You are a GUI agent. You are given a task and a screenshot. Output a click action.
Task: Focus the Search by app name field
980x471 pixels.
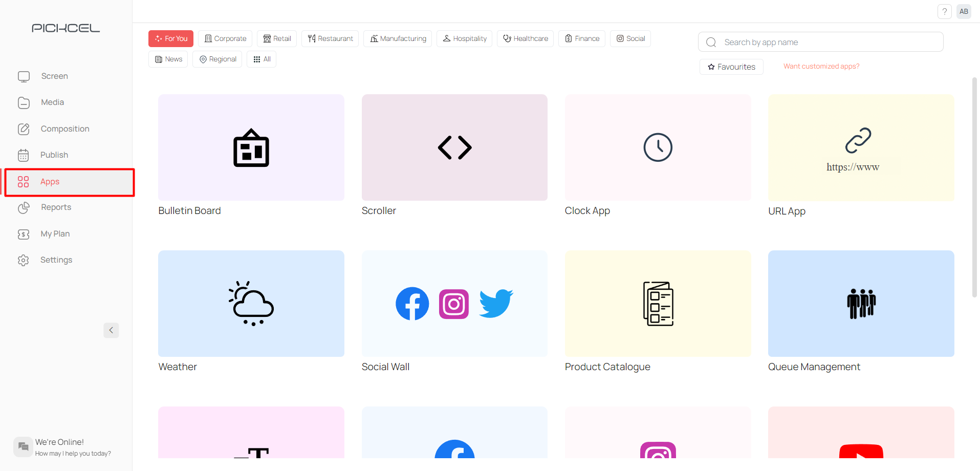coord(821,42)
